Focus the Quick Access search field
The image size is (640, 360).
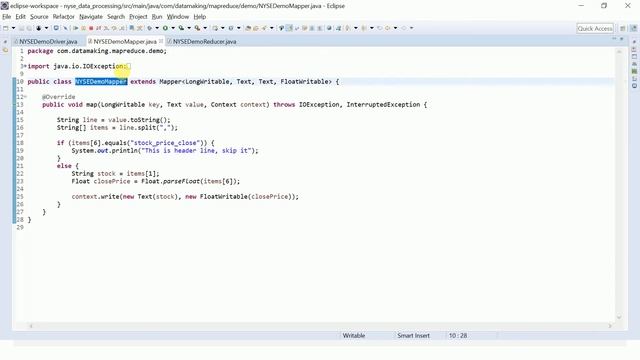[x=595, y=28]
